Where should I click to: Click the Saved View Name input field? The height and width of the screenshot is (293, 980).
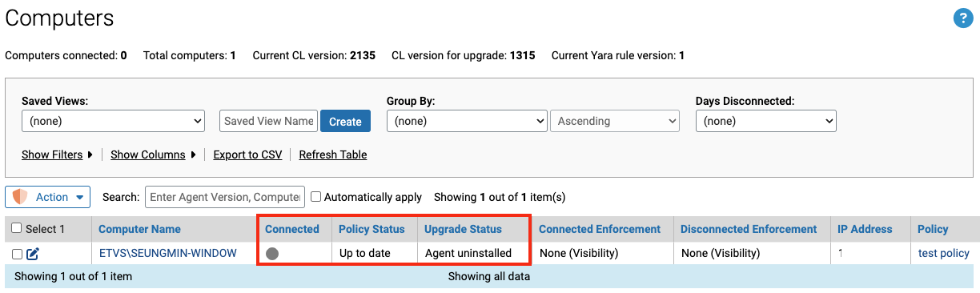click(268, 121)
